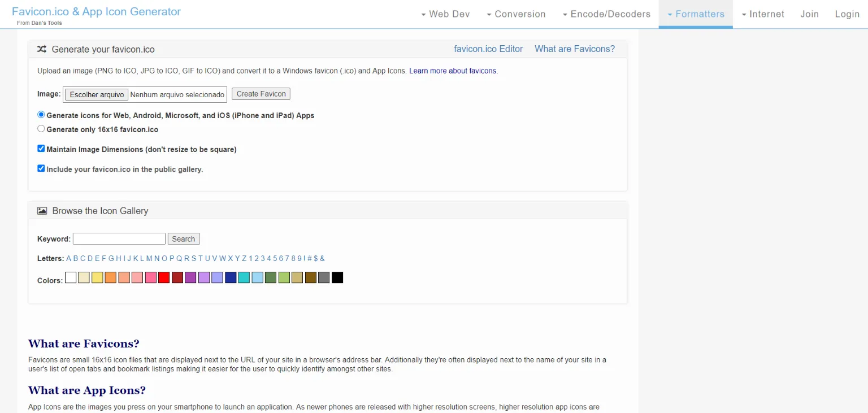This screenshot has height=413, width=868.
Task: Pick the cream color swatch
Action: 84,277
